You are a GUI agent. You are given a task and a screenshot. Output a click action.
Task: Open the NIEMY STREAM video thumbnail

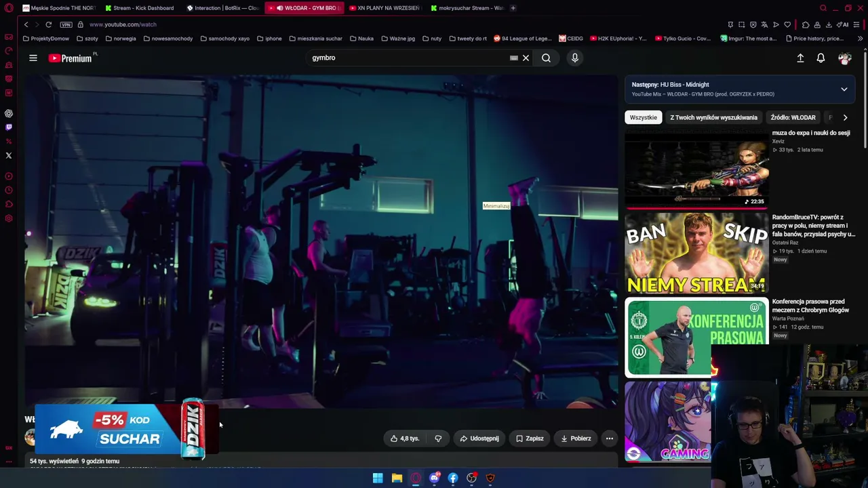pyautogui.click(x=696, y=253)
